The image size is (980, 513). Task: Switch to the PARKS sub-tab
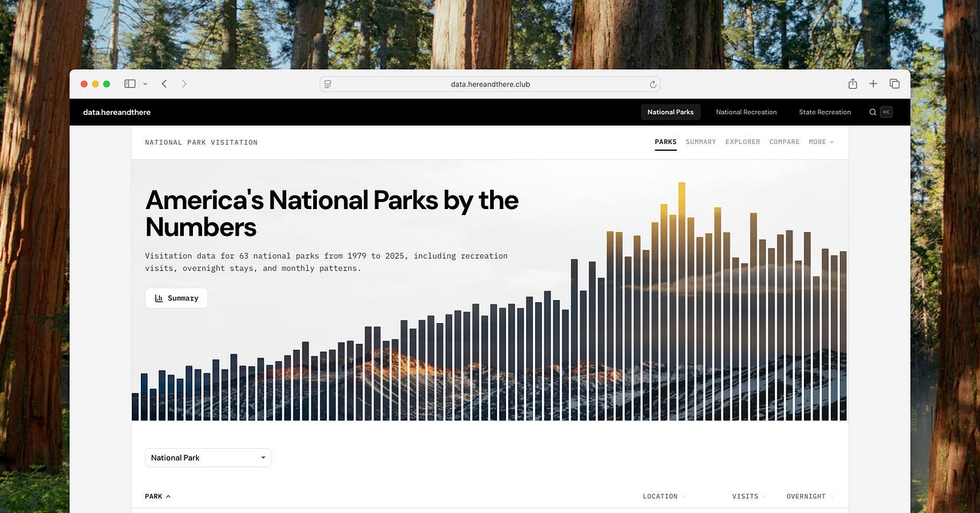(x=665, y=142)
